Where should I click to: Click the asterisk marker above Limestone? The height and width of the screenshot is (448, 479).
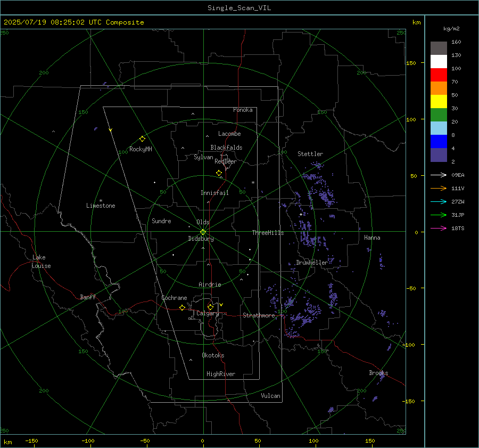101,201
